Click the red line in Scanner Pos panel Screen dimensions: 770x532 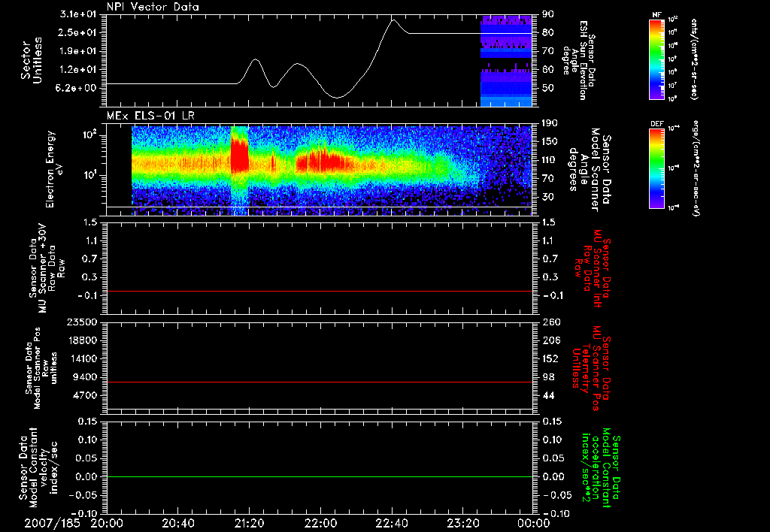coord(320,382)
